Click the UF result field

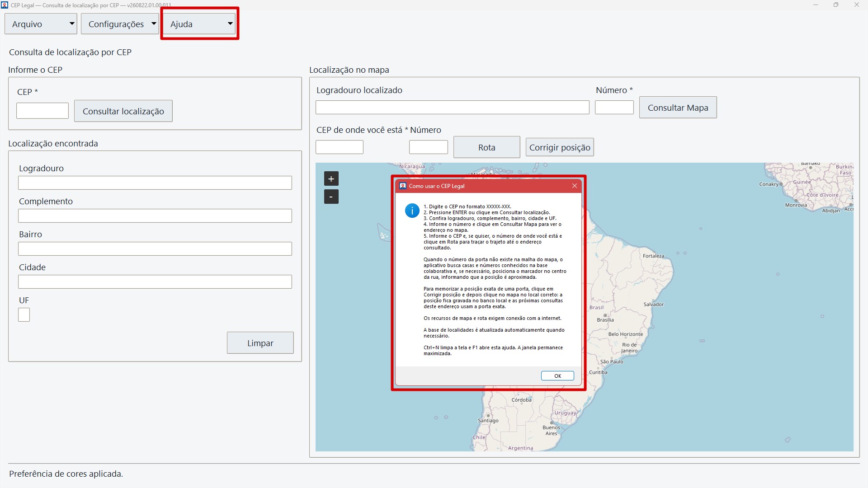(24, 315)
